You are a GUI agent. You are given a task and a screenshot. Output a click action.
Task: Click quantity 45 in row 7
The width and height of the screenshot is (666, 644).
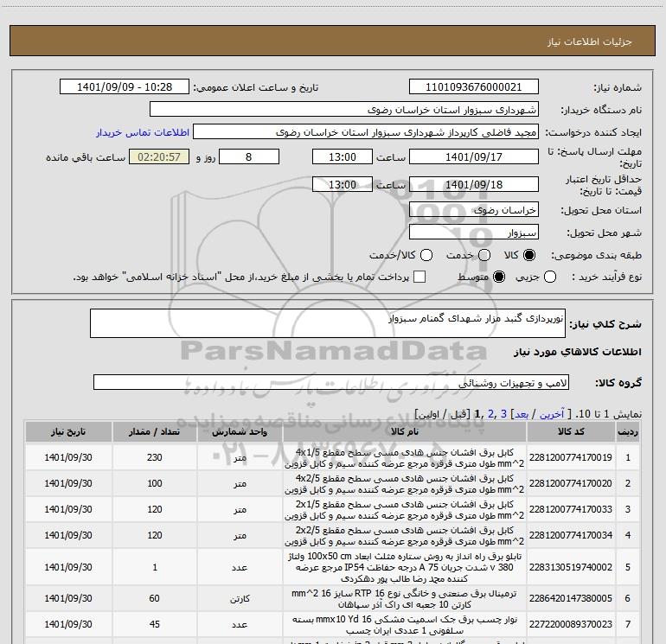pyautogui.click(x=155, y=624)
